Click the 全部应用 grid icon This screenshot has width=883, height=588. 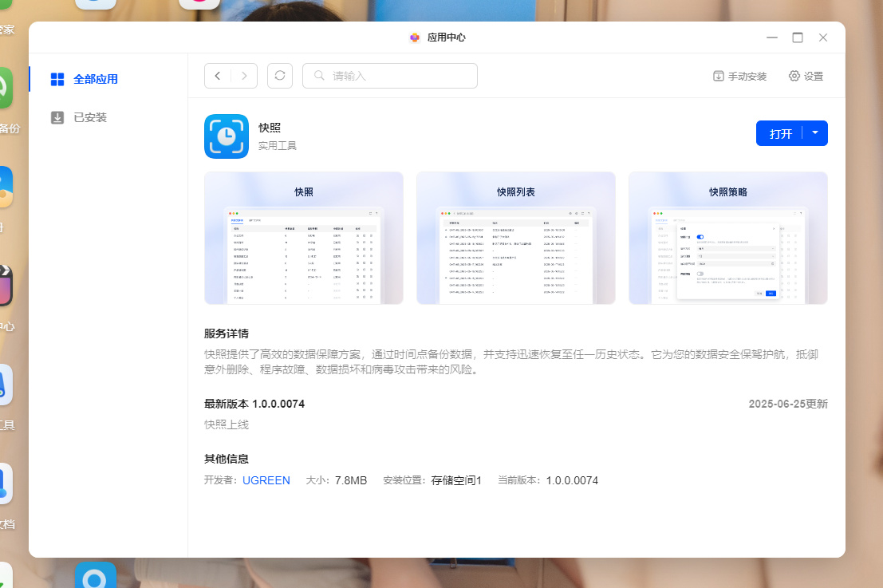click(57, 80)
